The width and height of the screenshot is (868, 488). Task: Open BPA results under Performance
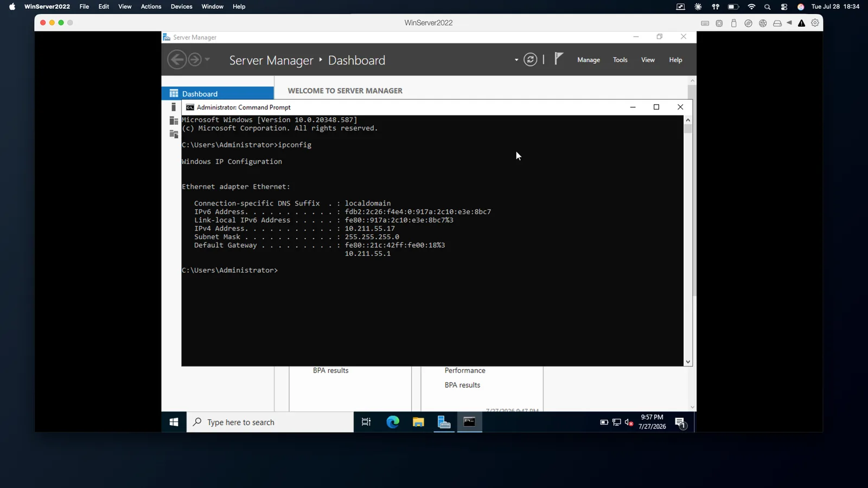[462, 385]
